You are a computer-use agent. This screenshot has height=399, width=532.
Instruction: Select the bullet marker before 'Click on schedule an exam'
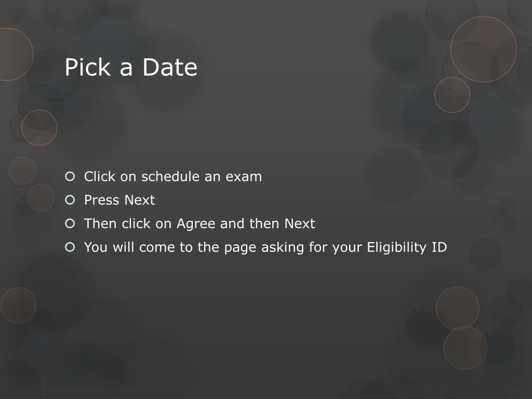click(x=70, y=177)
